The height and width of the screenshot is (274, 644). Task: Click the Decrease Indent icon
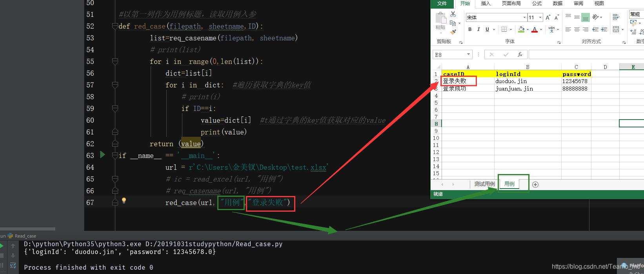[x=595, y=29]
